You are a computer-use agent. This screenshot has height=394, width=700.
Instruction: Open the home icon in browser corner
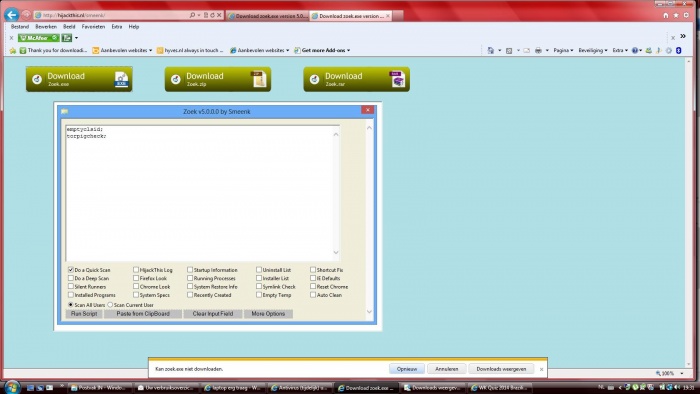[x=666, y=15]
